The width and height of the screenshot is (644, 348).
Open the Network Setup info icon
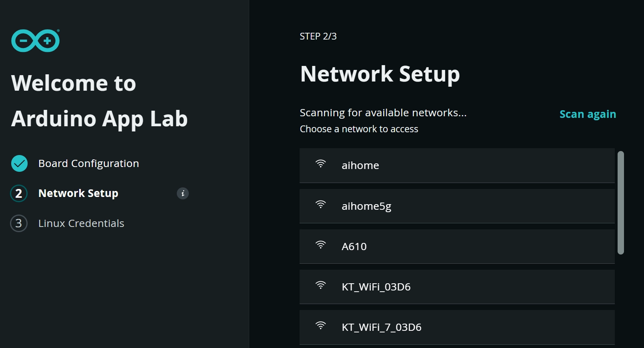(183, 193)
